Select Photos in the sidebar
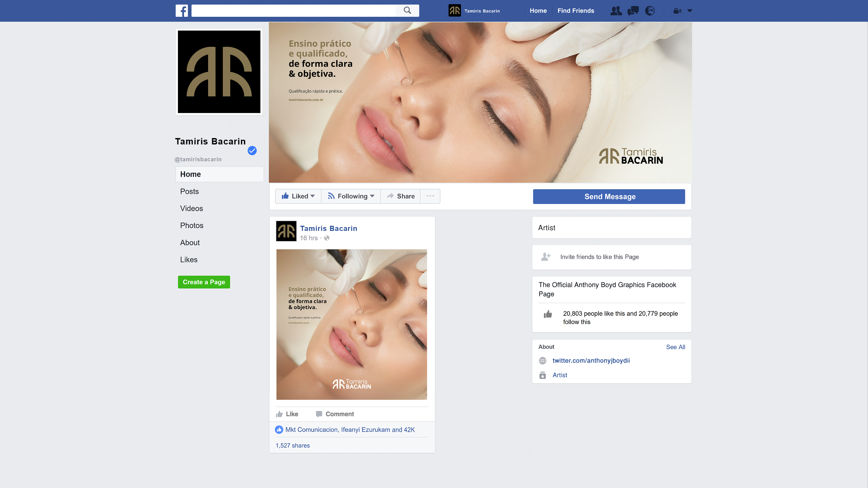 (x=191, y=225)
